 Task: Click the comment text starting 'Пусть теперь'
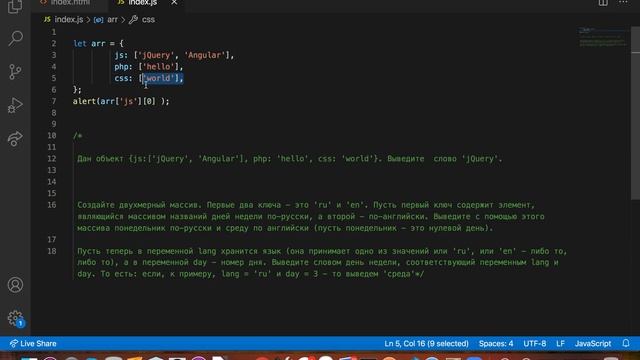click(322, 262)
